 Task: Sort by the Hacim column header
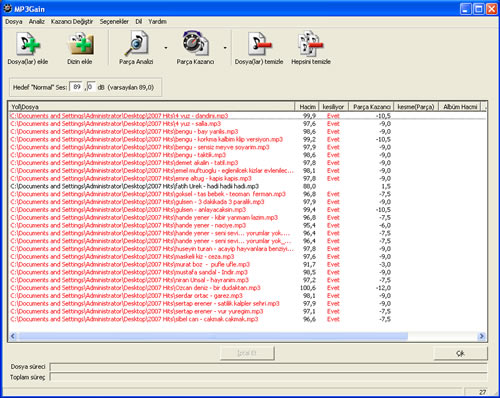pos(307,107)
